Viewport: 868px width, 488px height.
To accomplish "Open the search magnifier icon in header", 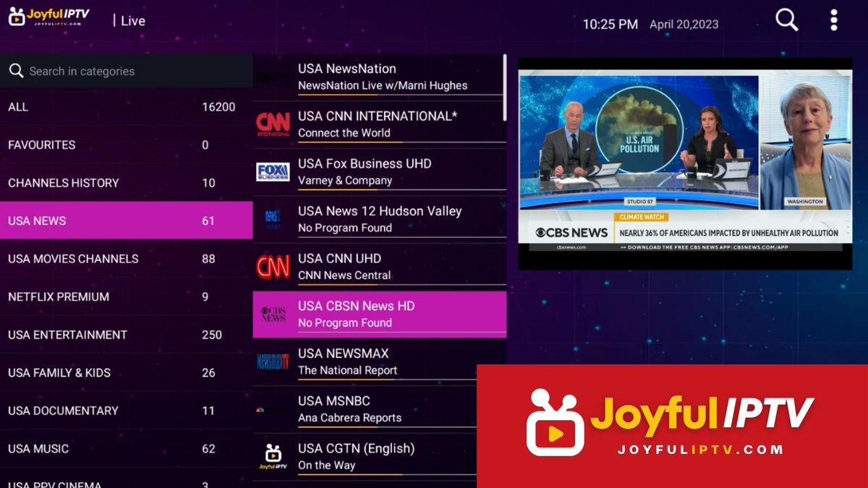I will coord(787,20).
